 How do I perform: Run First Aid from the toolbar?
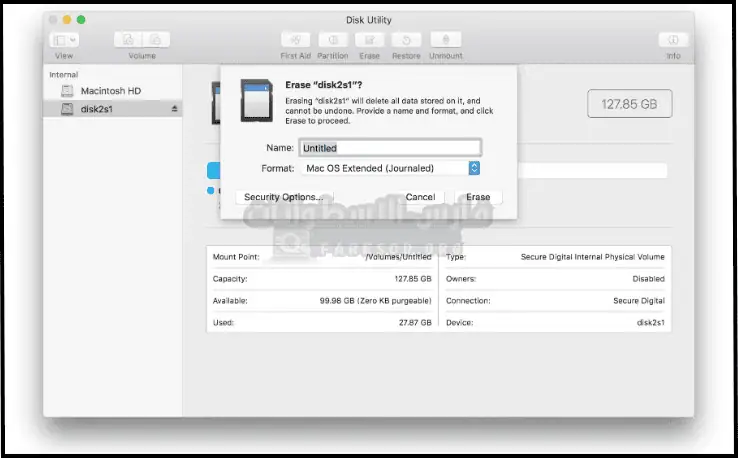pos(295,40)
